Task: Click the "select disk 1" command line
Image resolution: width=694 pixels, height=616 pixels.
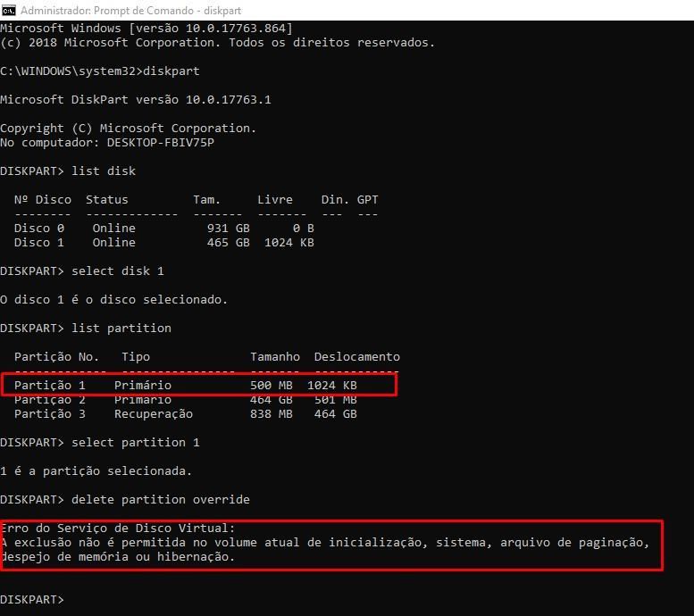Action: coord(82,271)
